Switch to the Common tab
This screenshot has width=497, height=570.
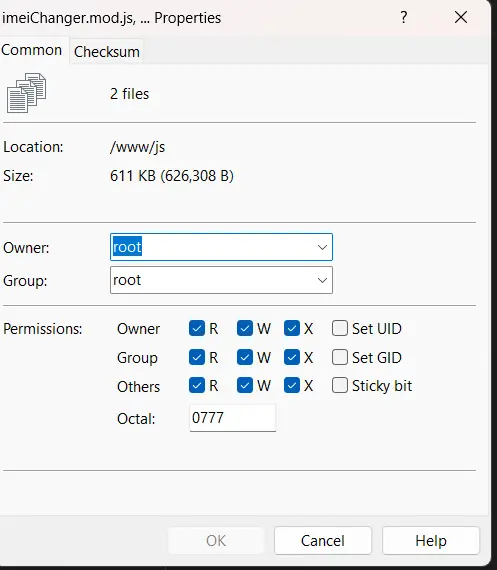pyautogui.click(x=31, y=50)
